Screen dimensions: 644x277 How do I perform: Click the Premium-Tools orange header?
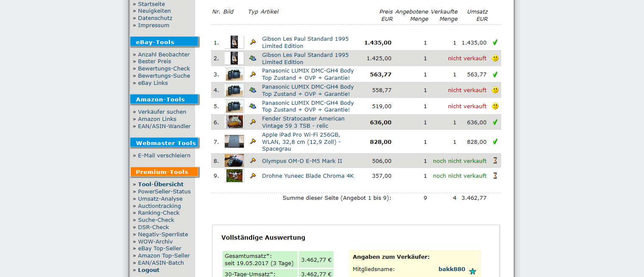(164, 172)
